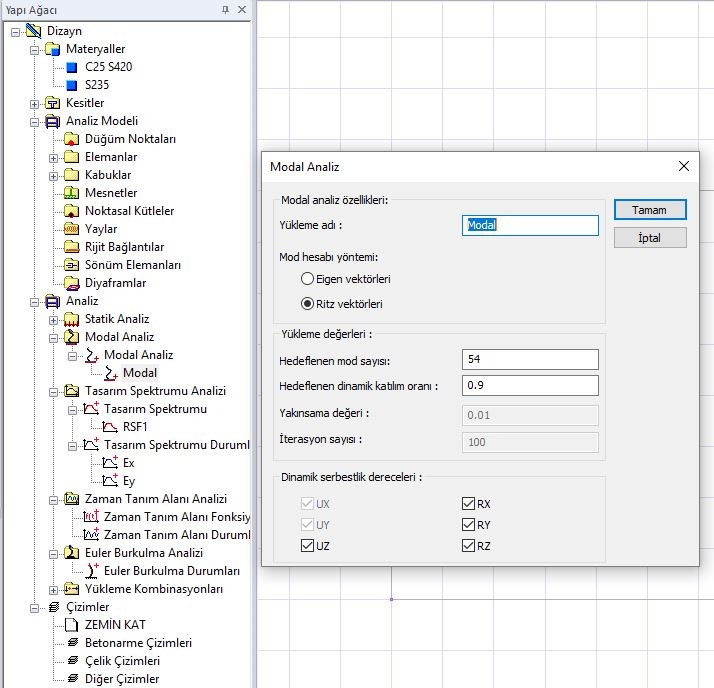Open the Sönüm Elemanları damper icon
714x688 pixels.
coord(71,265)
